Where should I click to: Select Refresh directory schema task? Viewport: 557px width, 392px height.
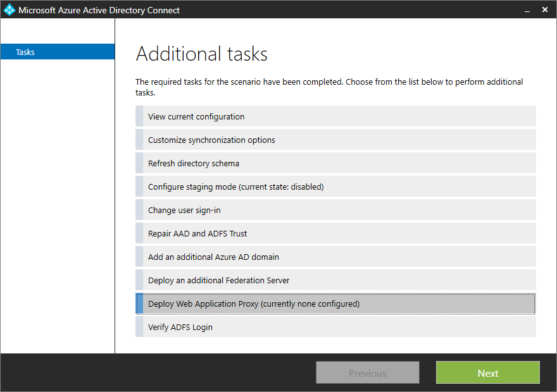point(335,163)
